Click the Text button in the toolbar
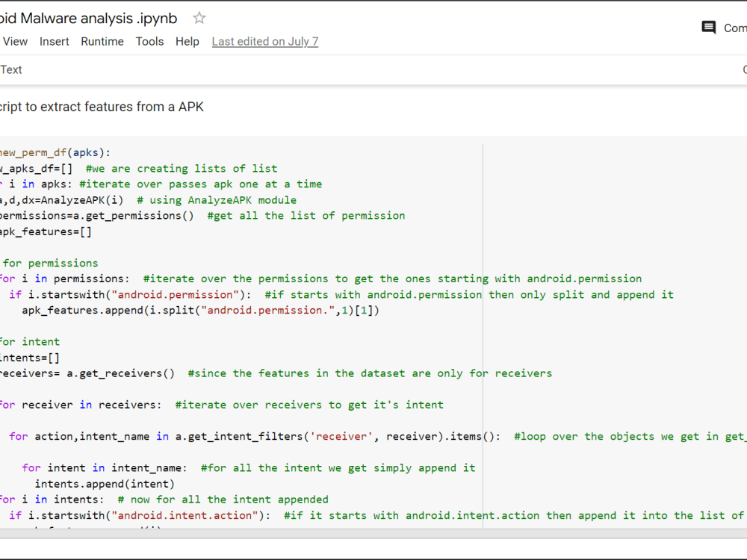 coord(11,69)
